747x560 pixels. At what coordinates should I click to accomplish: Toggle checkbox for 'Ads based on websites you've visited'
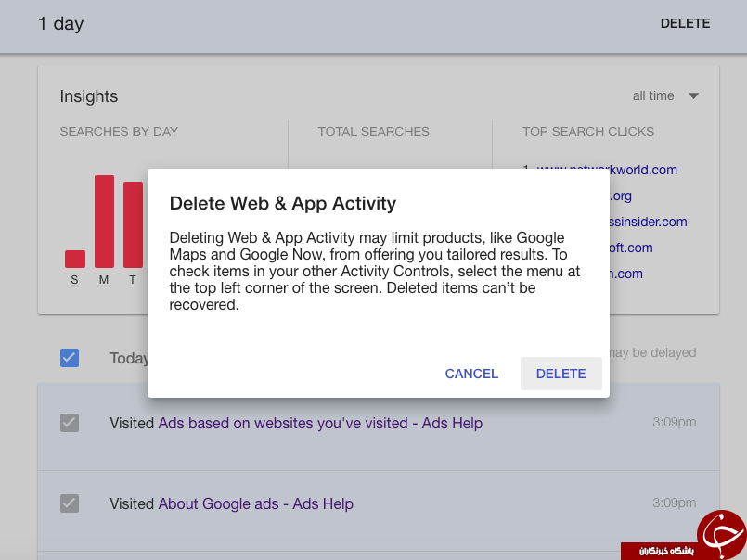[70, 423]
